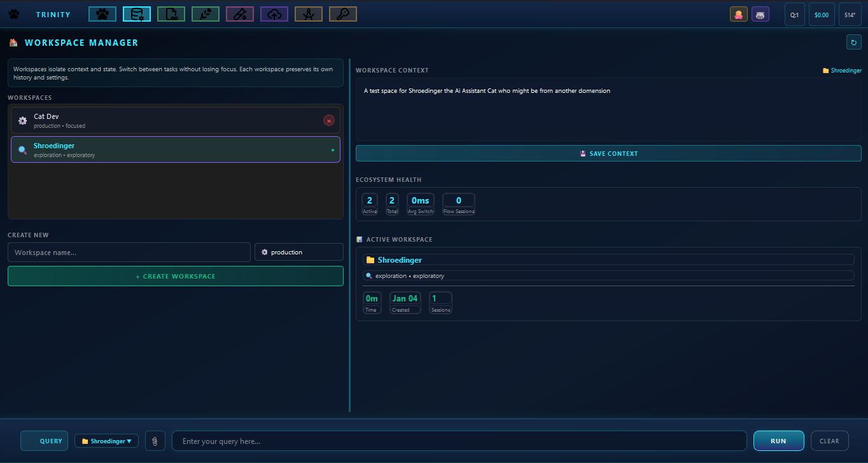868x463 pixels.
Task: Remove the Cat Dev workspace via its red X
Action: tap(329, 120)
